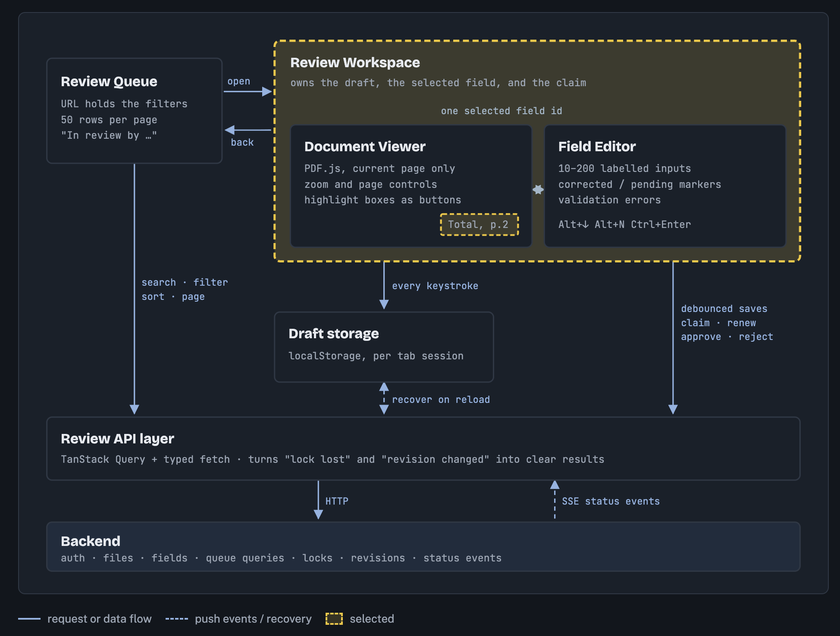Click the connector between Document Viewer and Field Editor

[x=538, y=190]
